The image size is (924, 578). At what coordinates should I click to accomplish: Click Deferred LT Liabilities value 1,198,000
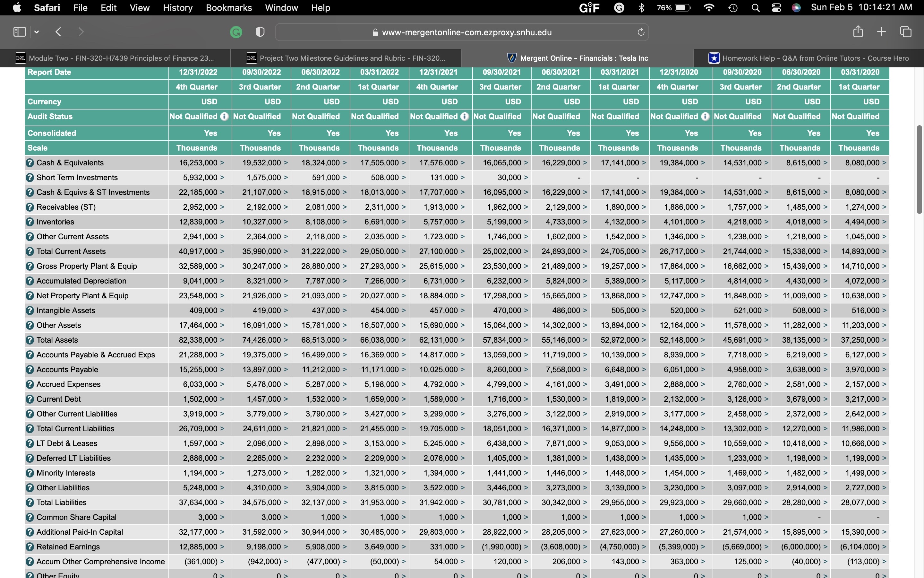[x=803, y=458]
